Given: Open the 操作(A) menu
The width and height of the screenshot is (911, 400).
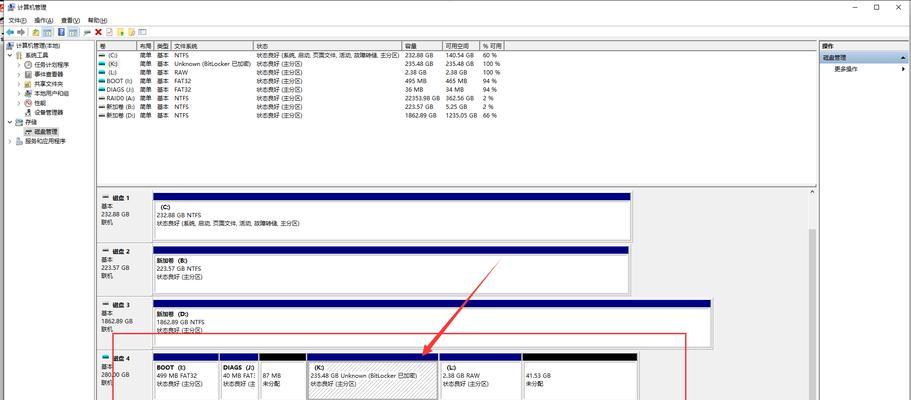Looking at the screenshot, I should pos(44,20).
